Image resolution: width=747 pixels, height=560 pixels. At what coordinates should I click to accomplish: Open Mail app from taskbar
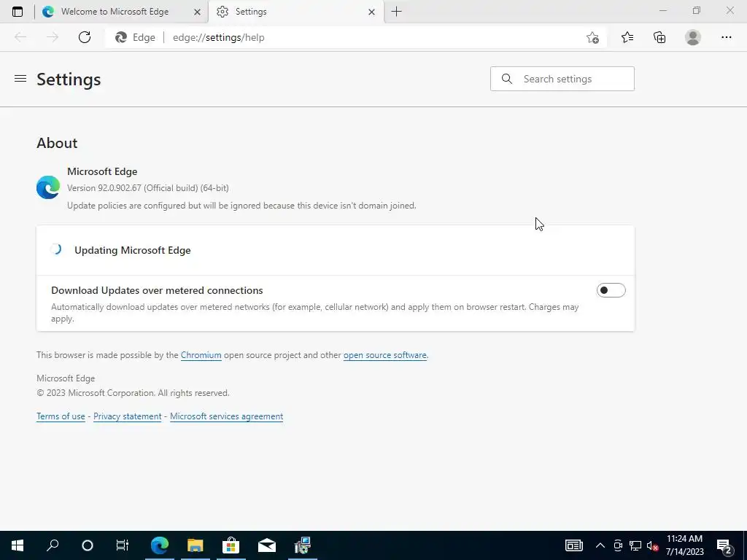click(x=267, y=545)
